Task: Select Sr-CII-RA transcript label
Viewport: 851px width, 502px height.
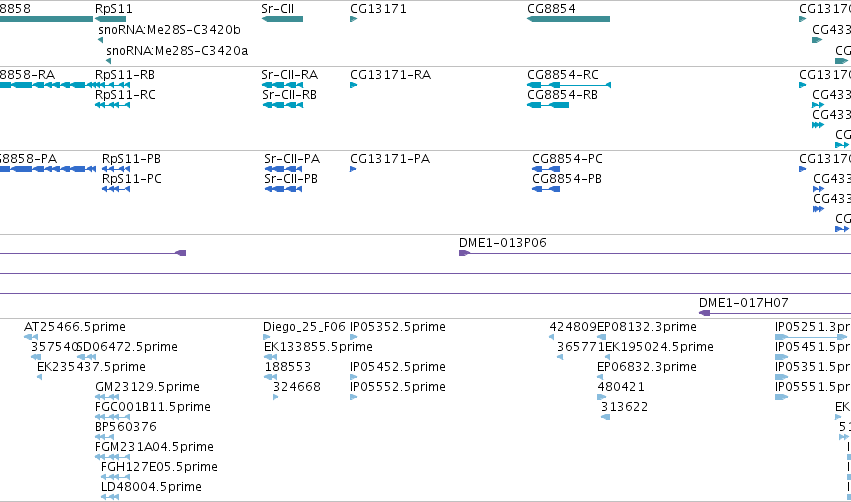Action: click(290, 75)
